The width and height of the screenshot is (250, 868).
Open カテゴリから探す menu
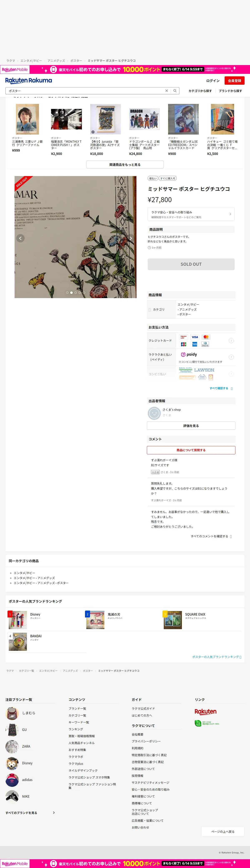200,91
